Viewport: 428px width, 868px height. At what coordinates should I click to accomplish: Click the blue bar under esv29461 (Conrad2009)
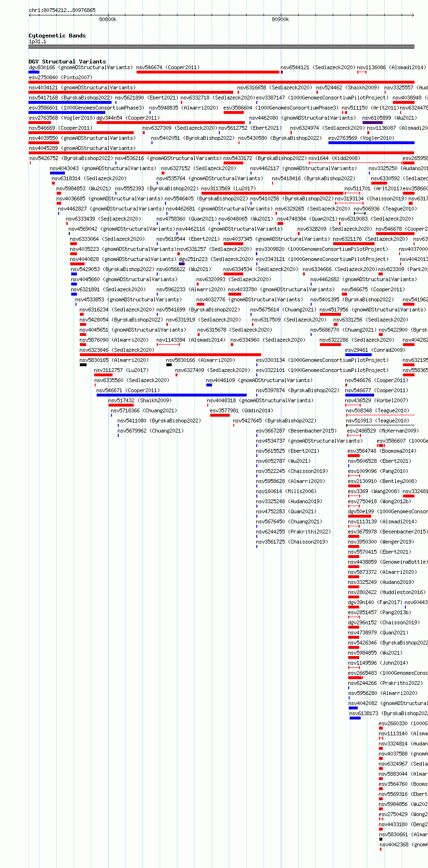click(358, 355)
